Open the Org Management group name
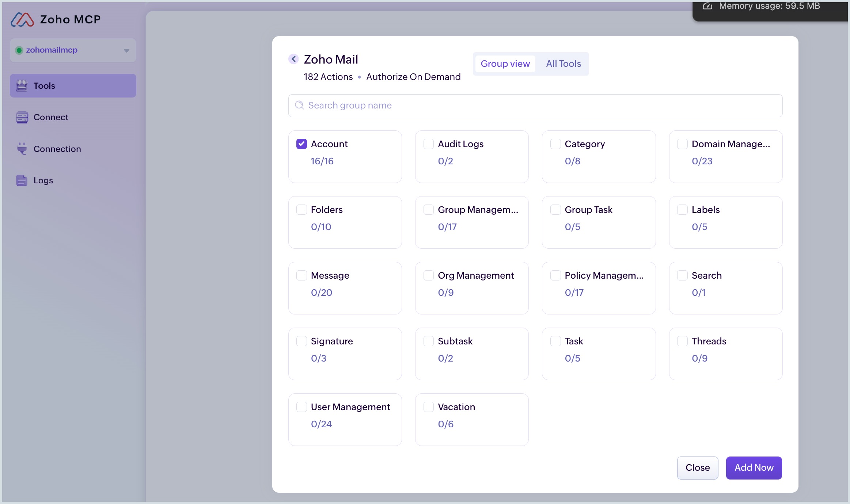Viewport: 850px width, 504px height. coord(476,275)
